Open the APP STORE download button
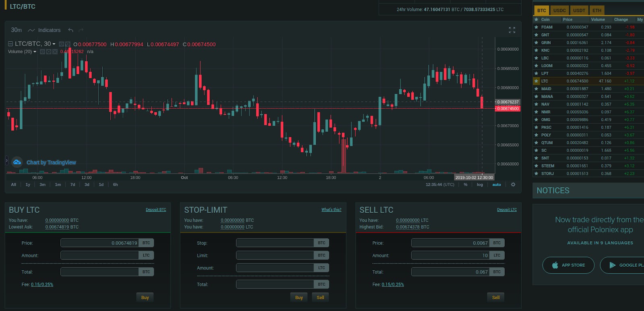Viewport: 644px width, 311px height. (568, 265)
